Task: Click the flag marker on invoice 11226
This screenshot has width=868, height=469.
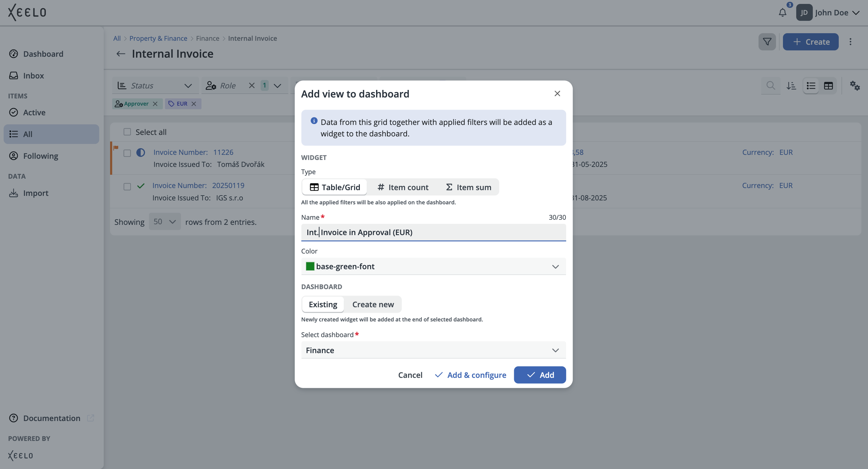Action: pyautogui.click(x=116, y=147)
